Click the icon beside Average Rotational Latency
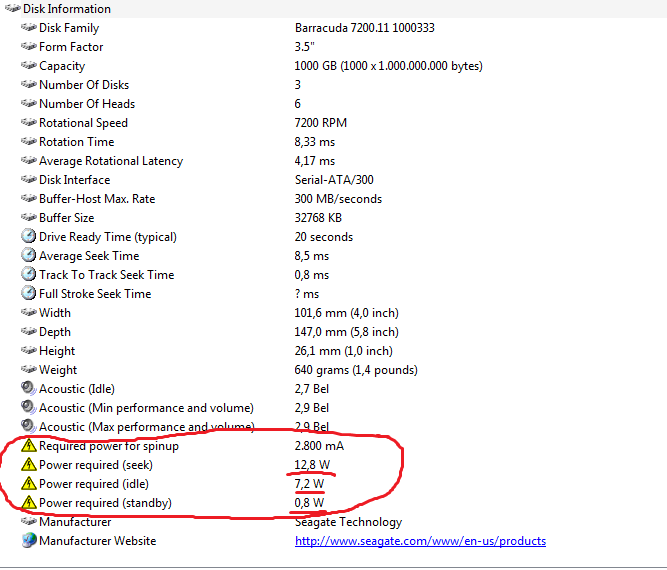 pos(29,160)
